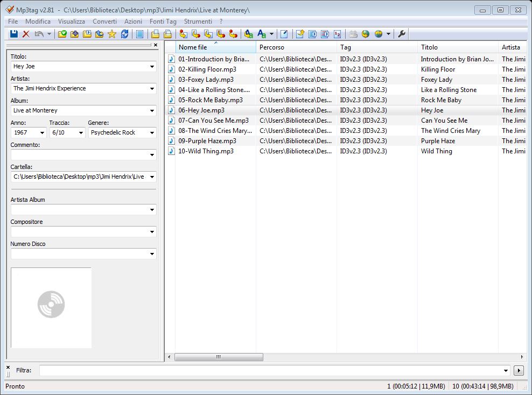
Task: Sort by the Percorso column header
Action: (x=296, y=47)
